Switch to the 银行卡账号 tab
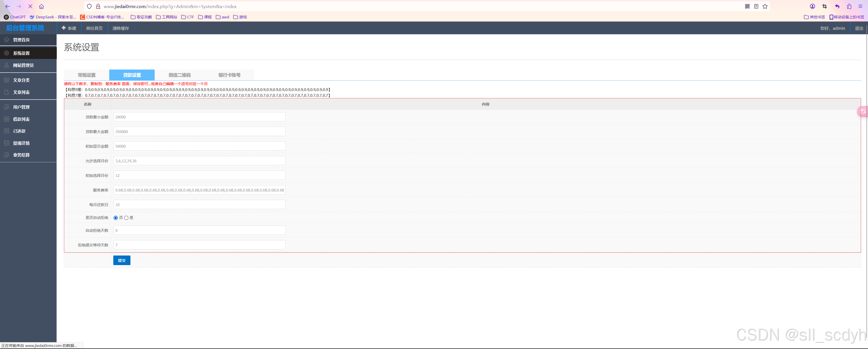The image size is (868, 349). (x=229, y=75)
